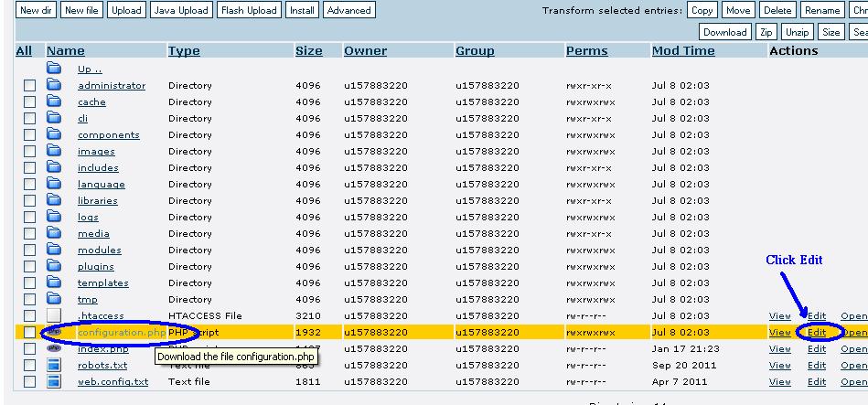Click the index.php PHP icon
Screen dimensions: 868x405
(x=54, y=348)
